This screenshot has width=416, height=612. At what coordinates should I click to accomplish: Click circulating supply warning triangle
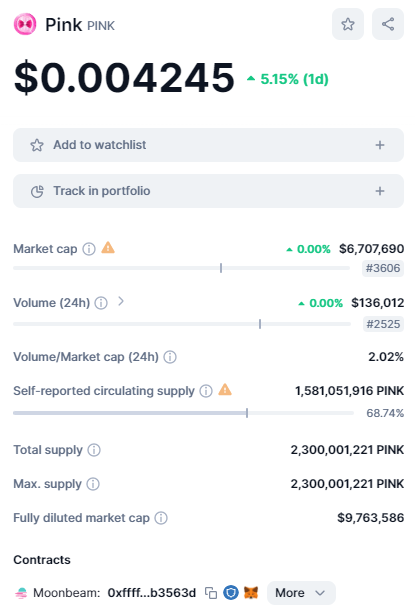pos(225,390)
